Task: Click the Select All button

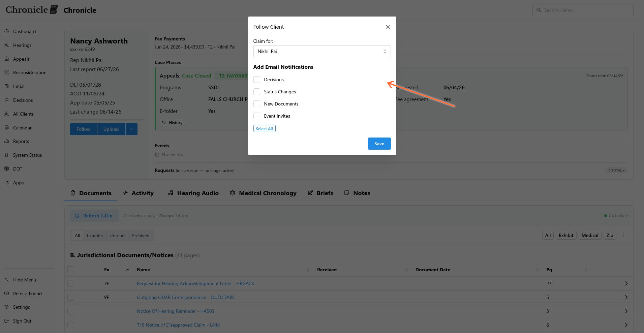Action: (x=264, y=128)
